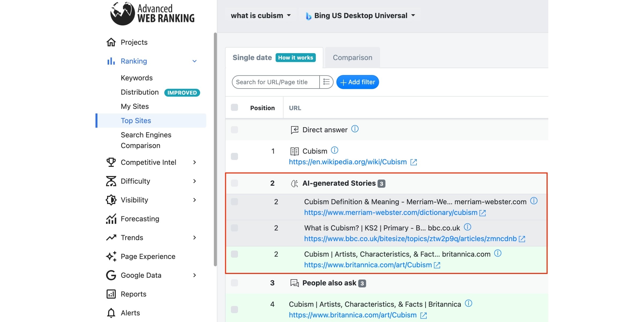Open the merriam-webster.com dictionary cubism link
Screen dimensions: 644x322
click(391, 213)
